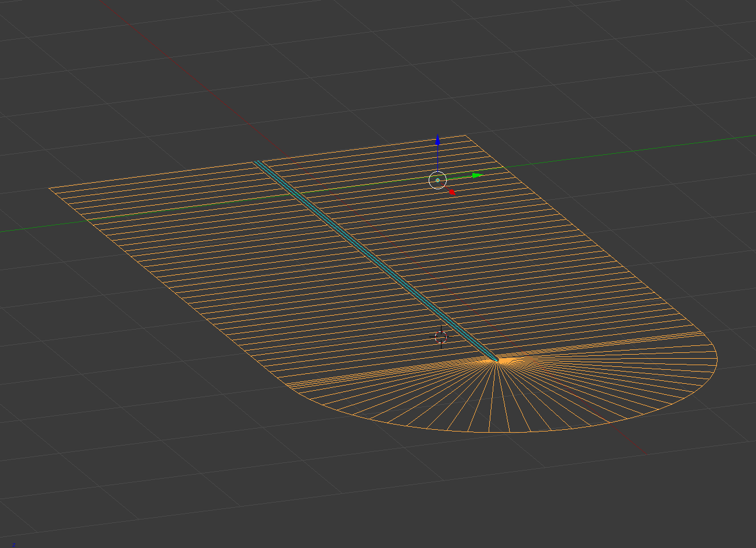Click the green Y-axis gizmo arrow

click(478, 175)
